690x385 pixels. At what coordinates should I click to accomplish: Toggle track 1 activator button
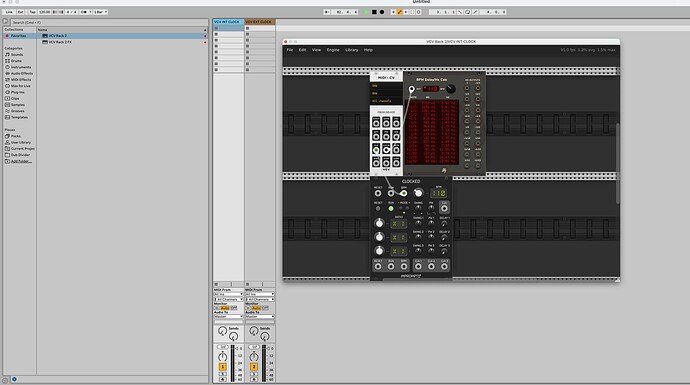pos(223,367)
